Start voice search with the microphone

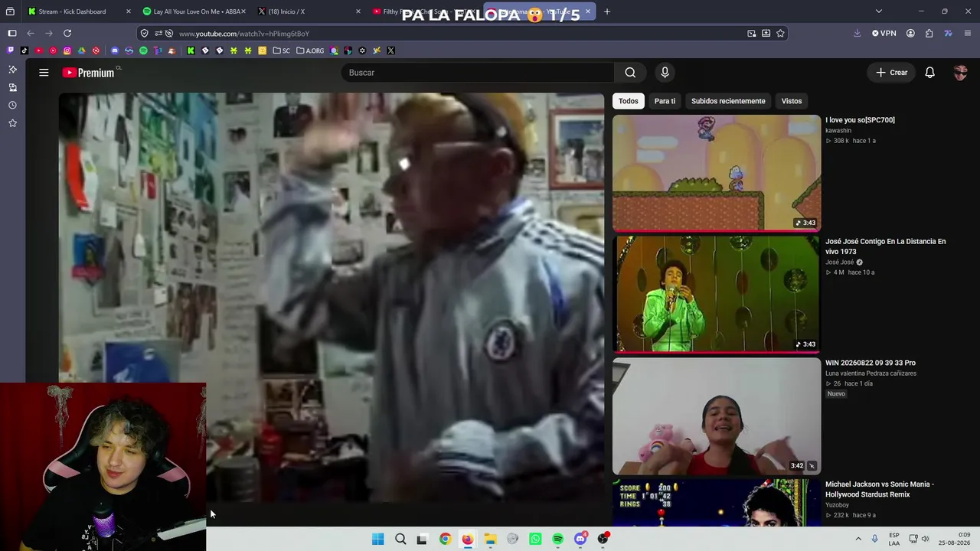point(665,73)
